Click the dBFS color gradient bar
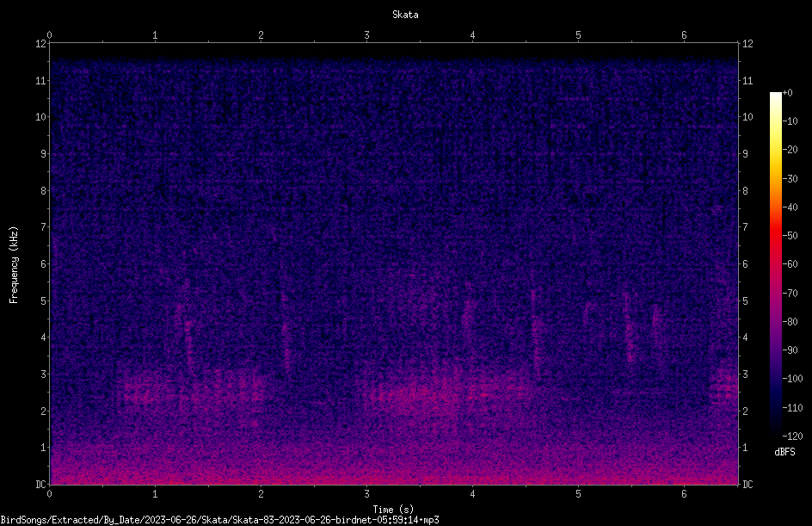 click(x=775, y=263)
